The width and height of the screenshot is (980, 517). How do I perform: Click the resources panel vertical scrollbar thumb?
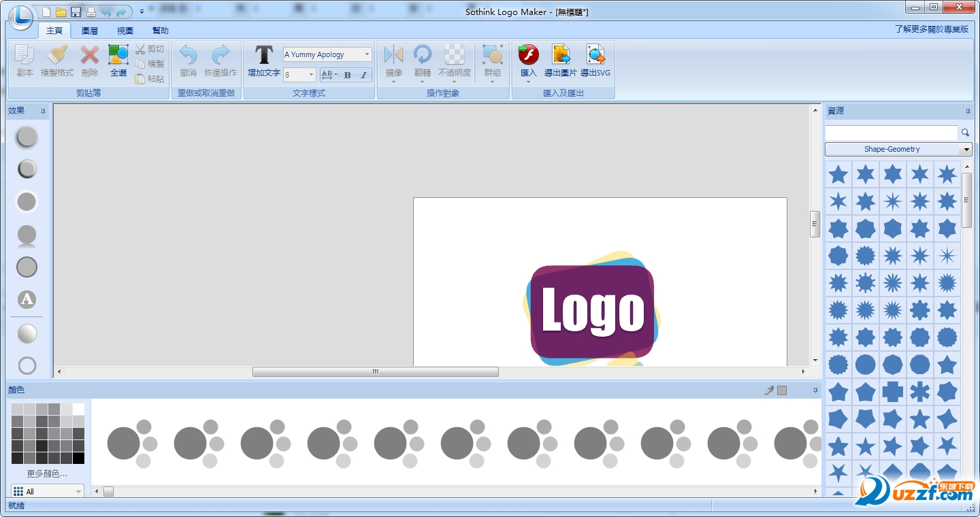[967, 200]
